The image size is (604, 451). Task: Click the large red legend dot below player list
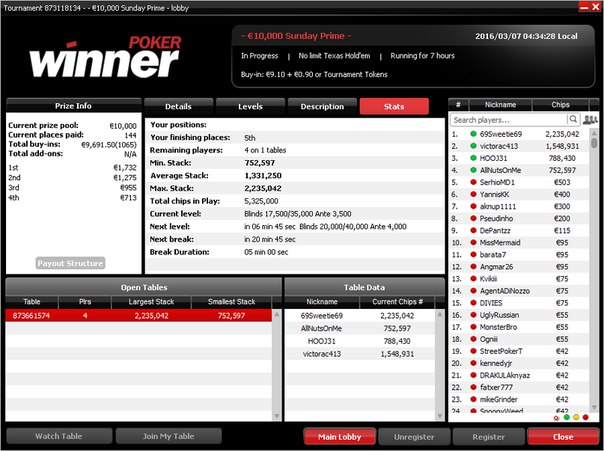pyautogui.click(x=586, y=417)
